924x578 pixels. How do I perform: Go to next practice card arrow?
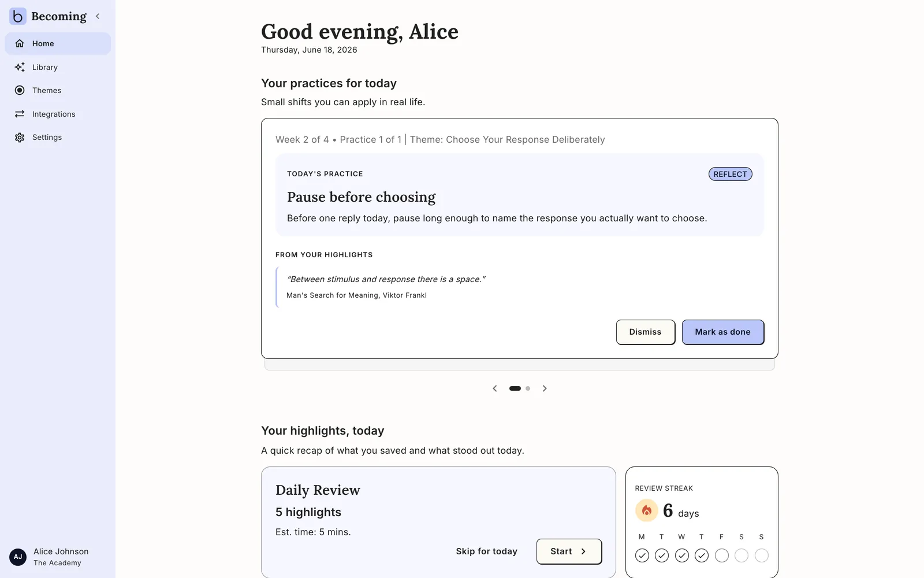click(545, 388)
